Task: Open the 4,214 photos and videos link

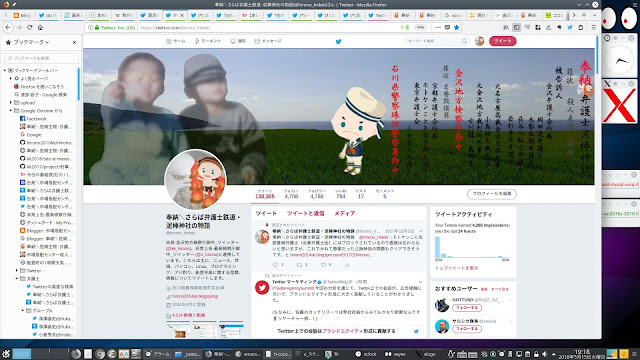Action: (188, 315)
